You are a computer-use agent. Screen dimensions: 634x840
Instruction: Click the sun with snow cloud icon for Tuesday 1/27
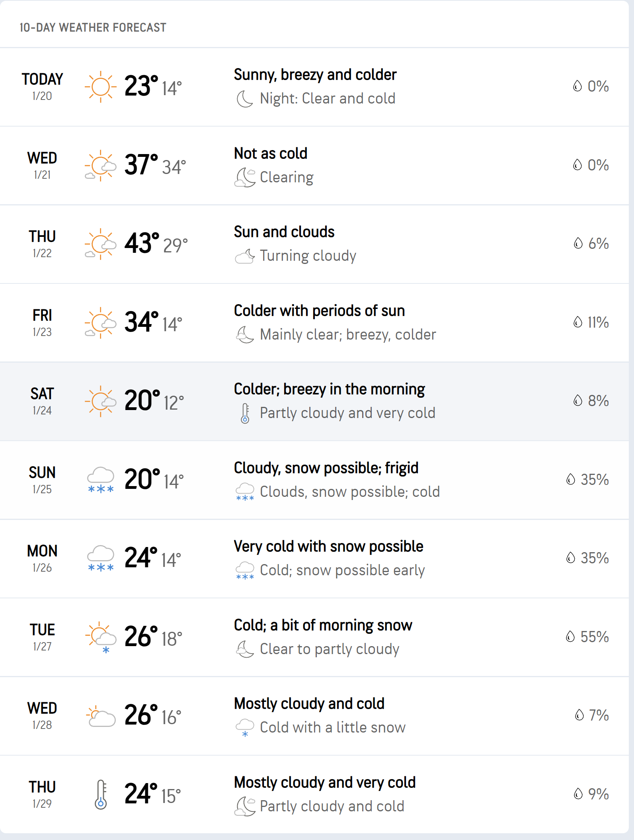click(x=101, y=637)
